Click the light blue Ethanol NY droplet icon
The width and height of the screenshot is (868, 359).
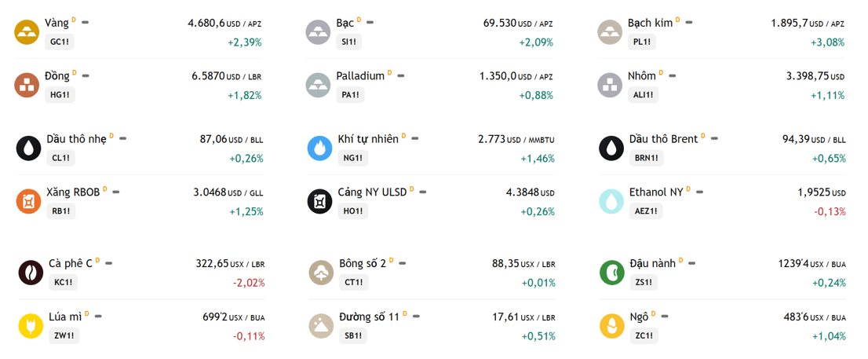(611, 201)
